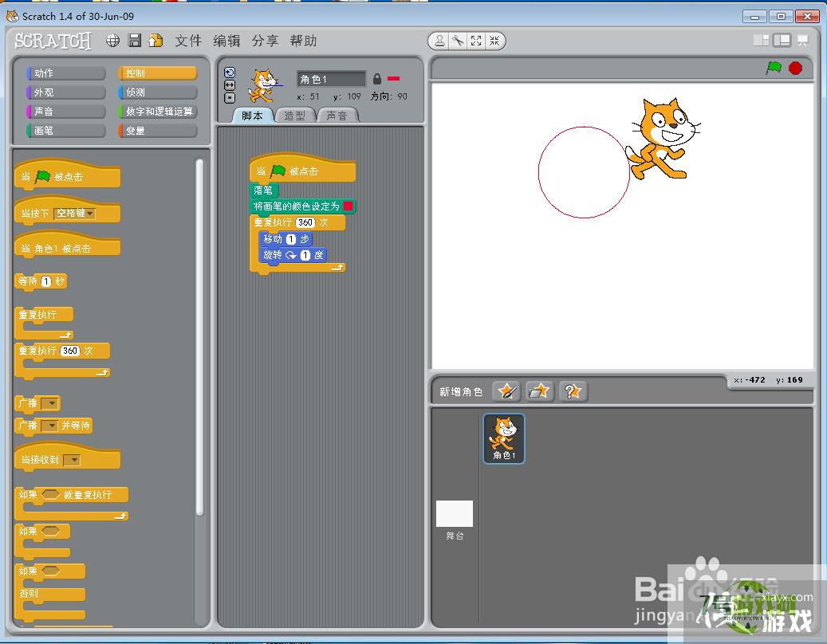Click the language globe icon
The image size is (827, 644).
tap(112, 41)
